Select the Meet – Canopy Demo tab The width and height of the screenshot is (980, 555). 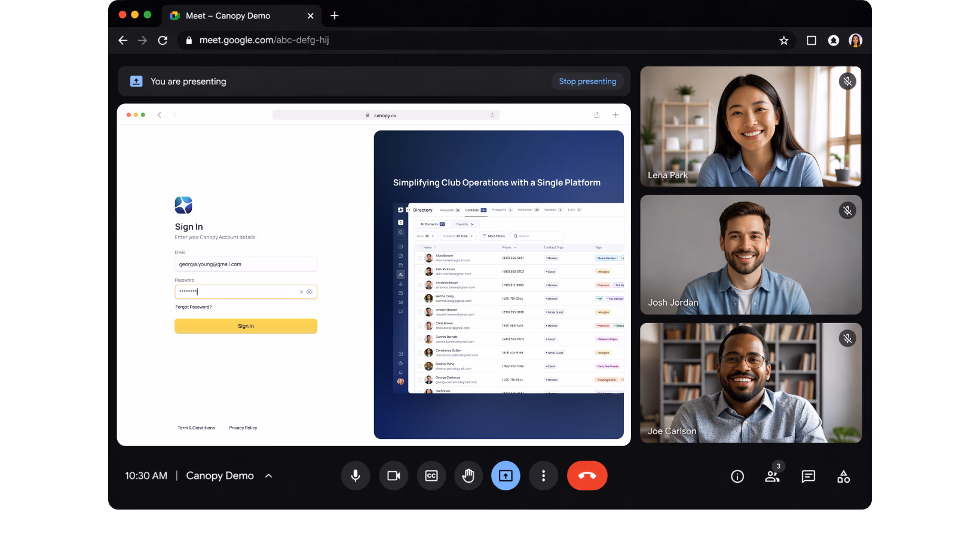[242, 16]
